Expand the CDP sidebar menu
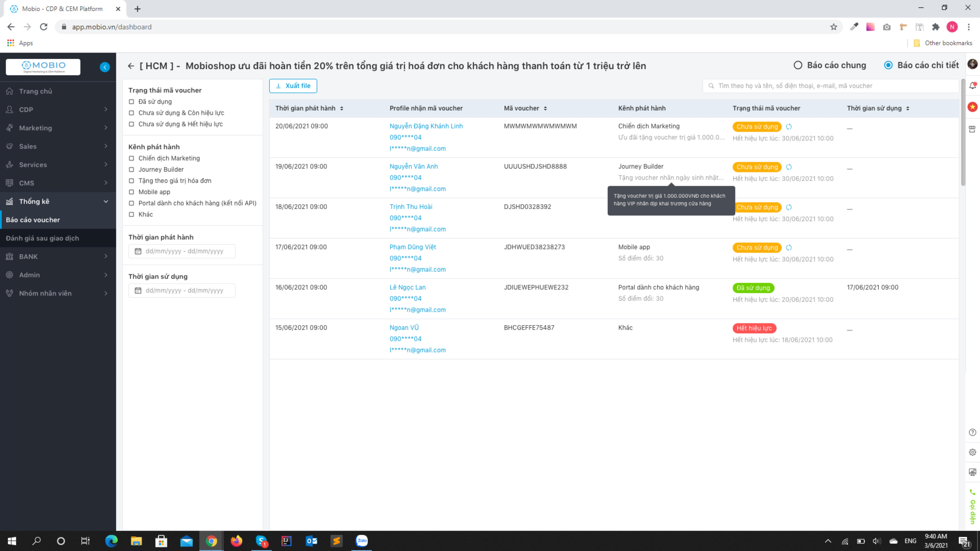980x551 pixels. tap(58, 109)
